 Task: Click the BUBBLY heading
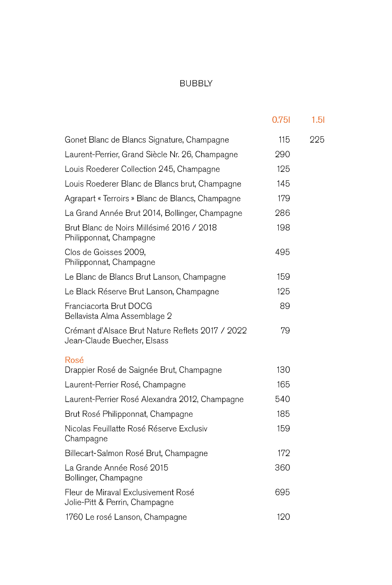[x=196, y=84]
